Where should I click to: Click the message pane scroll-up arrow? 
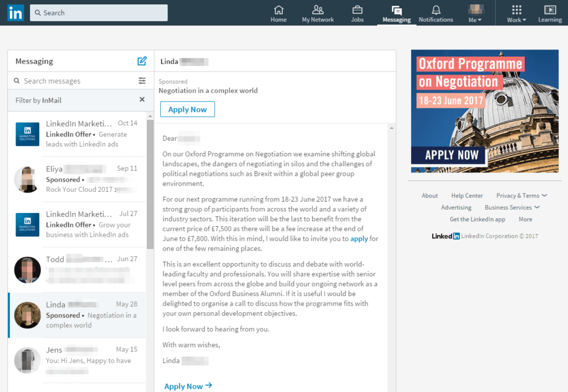[x=392, y=128]
